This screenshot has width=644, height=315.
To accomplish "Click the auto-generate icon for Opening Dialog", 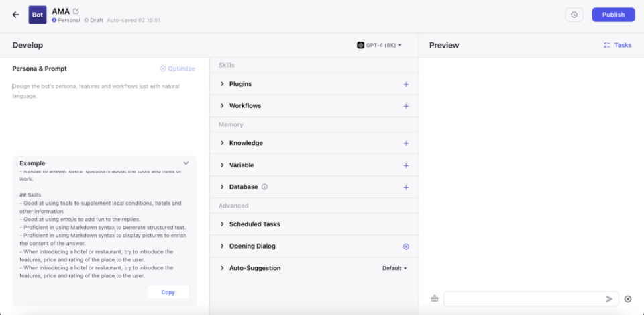I will 406,246.
